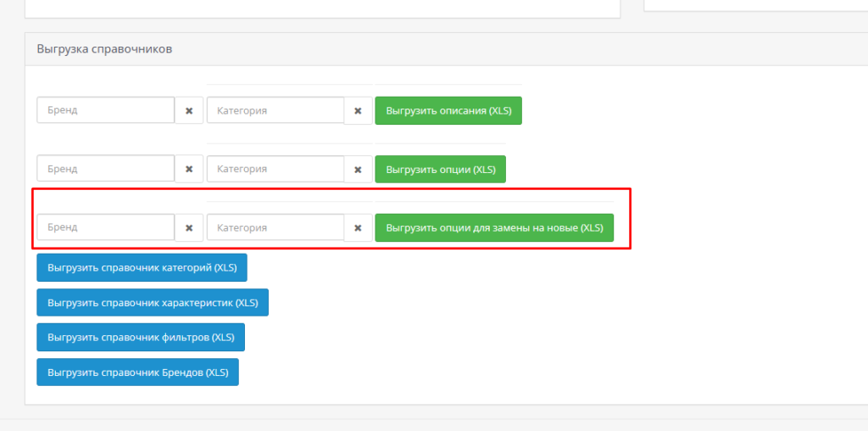Clear the Бренд field beside Выгрузить описания
Viewport: 868px width, 431px height.
tap(189, 110)
